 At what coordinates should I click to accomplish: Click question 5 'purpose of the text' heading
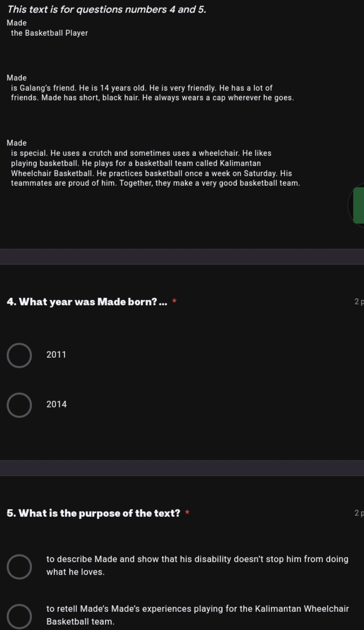[93, 513]
